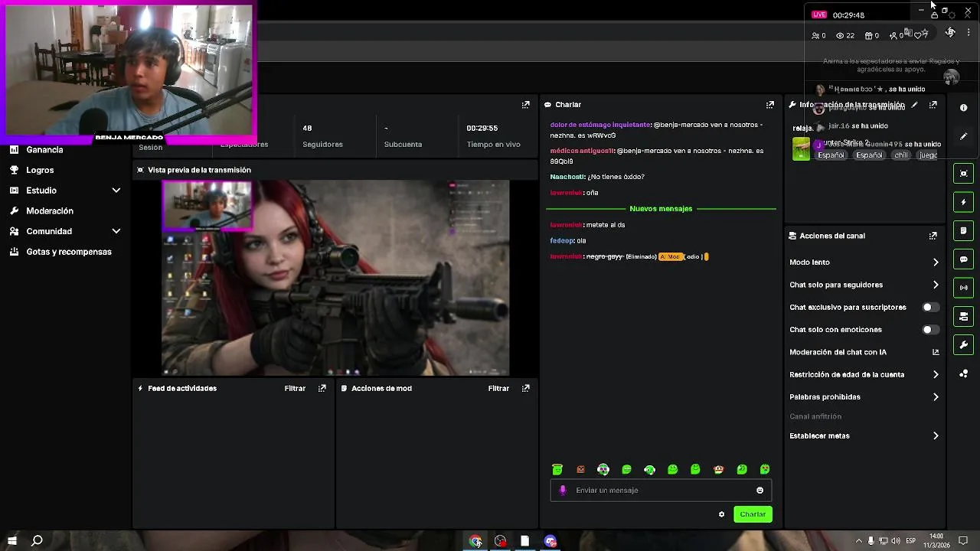Click the lightning bolt icon in right rail
This screenshot has width=980, height=551.
963,202
